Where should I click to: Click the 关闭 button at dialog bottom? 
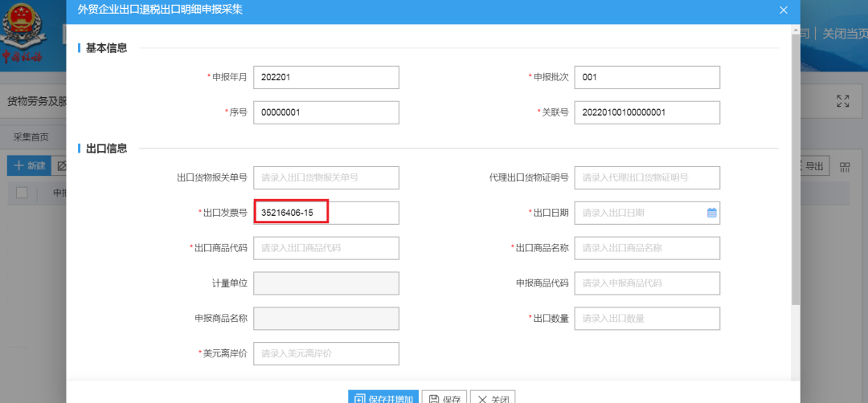493,397
